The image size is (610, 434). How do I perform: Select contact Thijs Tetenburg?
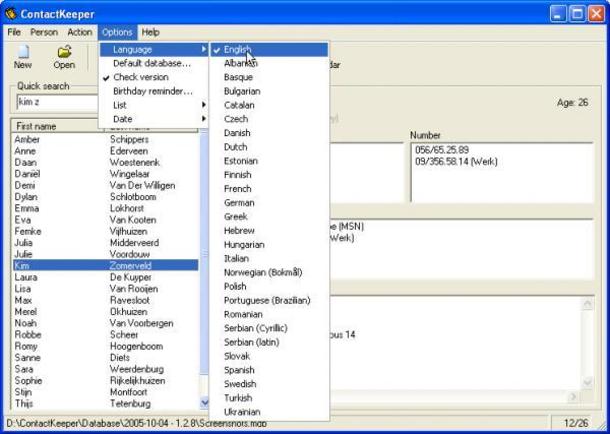(106, 404)
